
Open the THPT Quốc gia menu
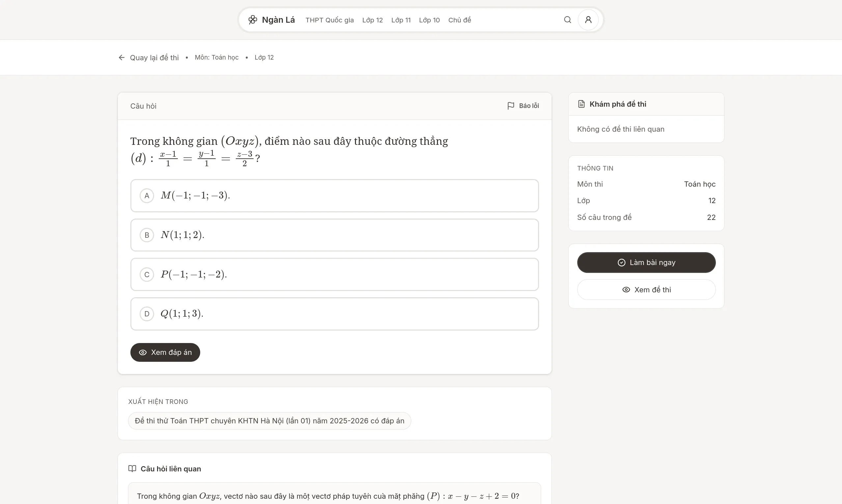click(x=329, y=20)
